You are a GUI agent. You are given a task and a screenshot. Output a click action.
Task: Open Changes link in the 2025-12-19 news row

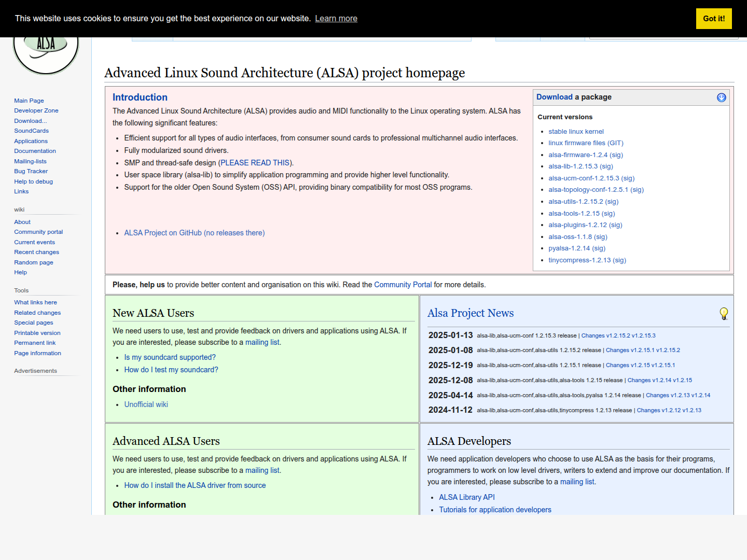[x=641, y=365]
